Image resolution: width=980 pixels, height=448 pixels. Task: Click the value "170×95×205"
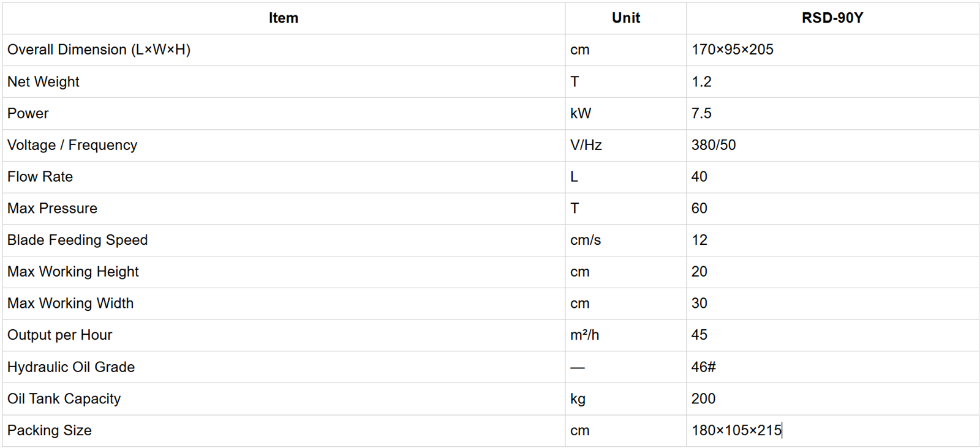pos(733,50)
